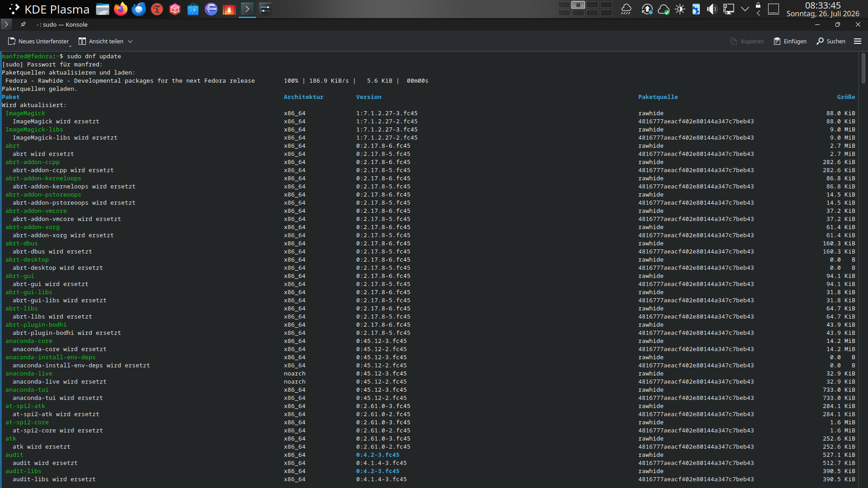868x488 pixels.
Task: Open the red film-strip video downloader icon
Action: 229,9
